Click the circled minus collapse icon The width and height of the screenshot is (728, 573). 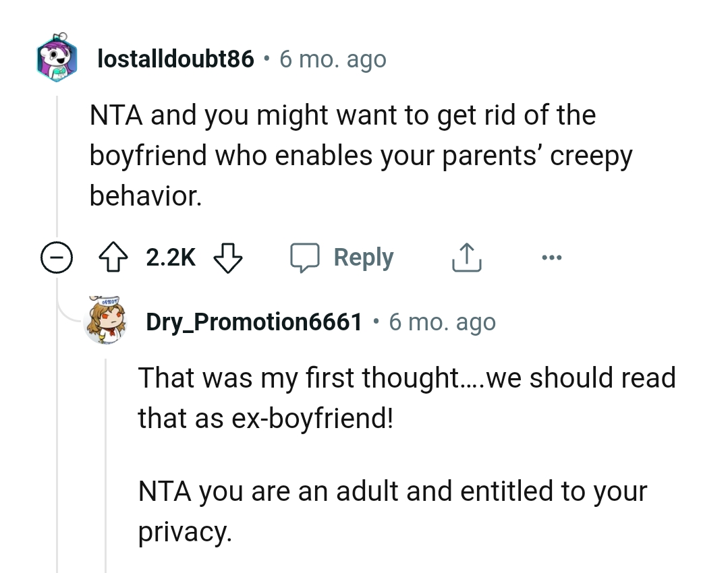click(57, 257)
